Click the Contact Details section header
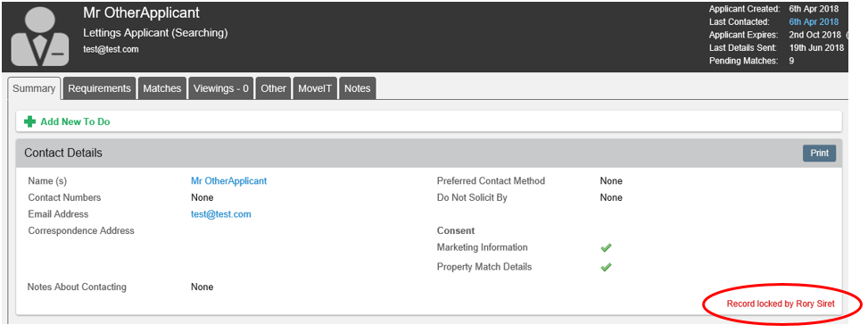The image size is (868, 333). tap(429, 153)
